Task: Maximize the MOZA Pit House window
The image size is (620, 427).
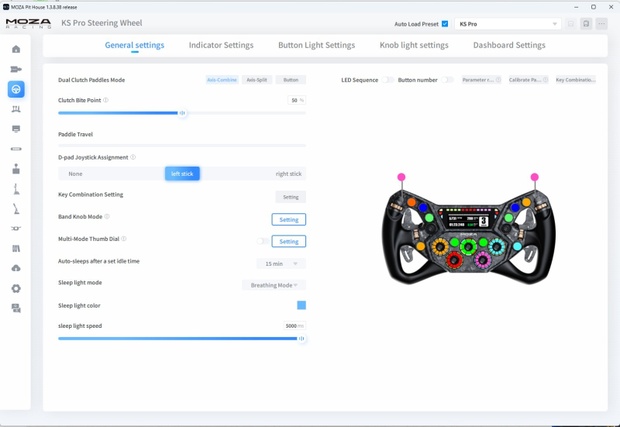Action: pos(594,7)
